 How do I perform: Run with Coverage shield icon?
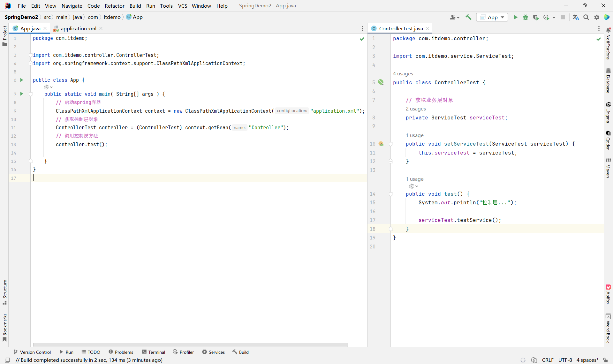(536, 17)
